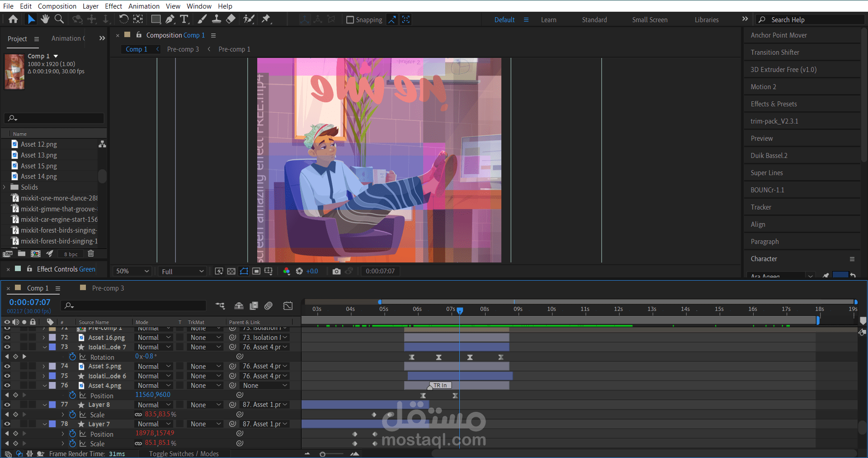Toggle visibility of Layer 7
Image resolution: width=868 pixels, height=458 pixels.
7,424
